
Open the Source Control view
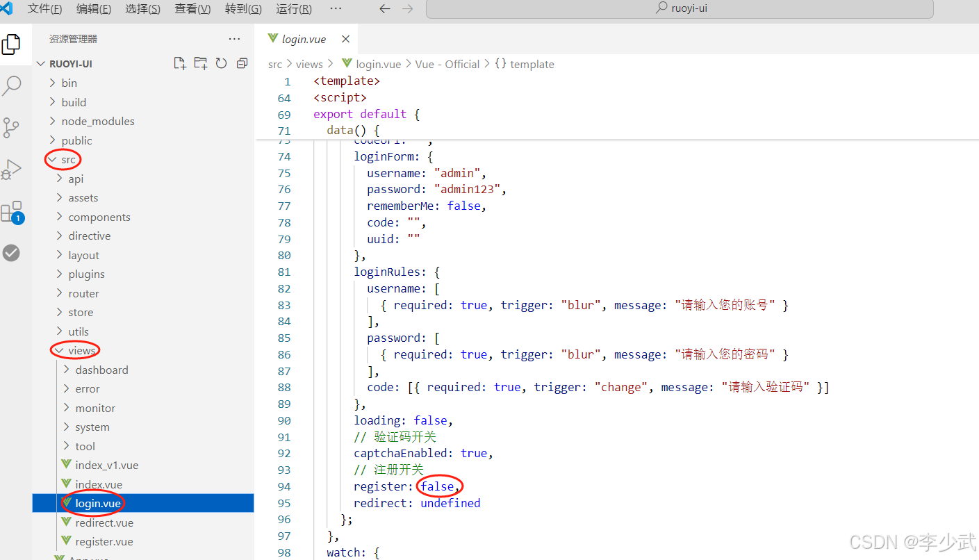click(x=11, y=128)
